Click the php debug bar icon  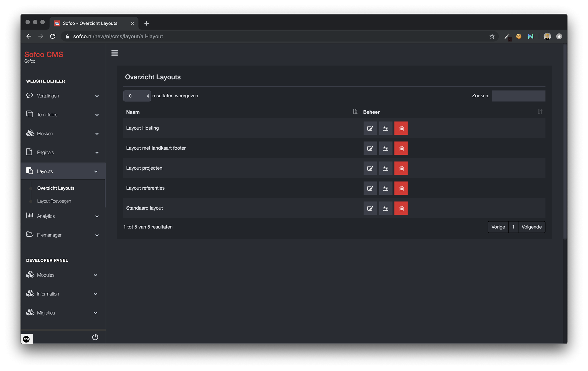(x=27, y=339)
